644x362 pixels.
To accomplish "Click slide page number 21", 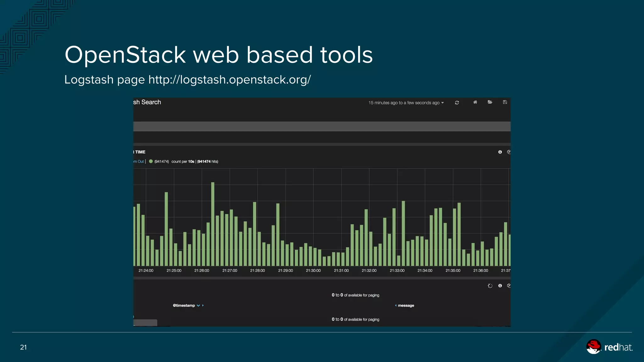I will [x=23, y=347].
